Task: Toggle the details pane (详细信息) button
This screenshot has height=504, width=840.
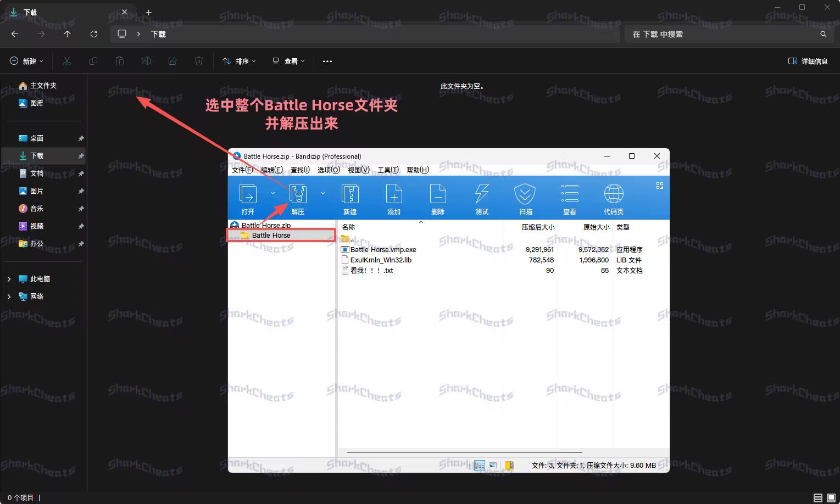Action: [x=808, y=61]
